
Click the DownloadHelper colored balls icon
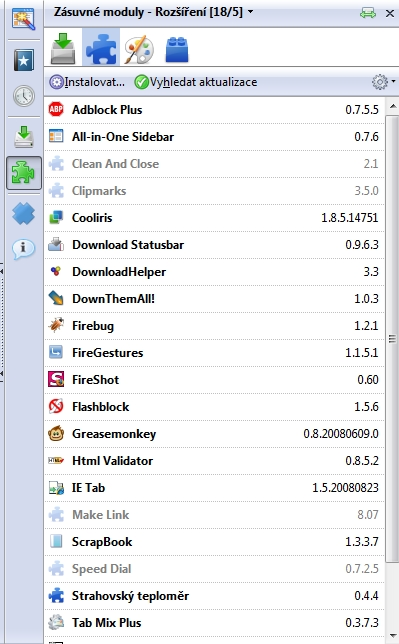pyautogui.click(x=56, y=271)
